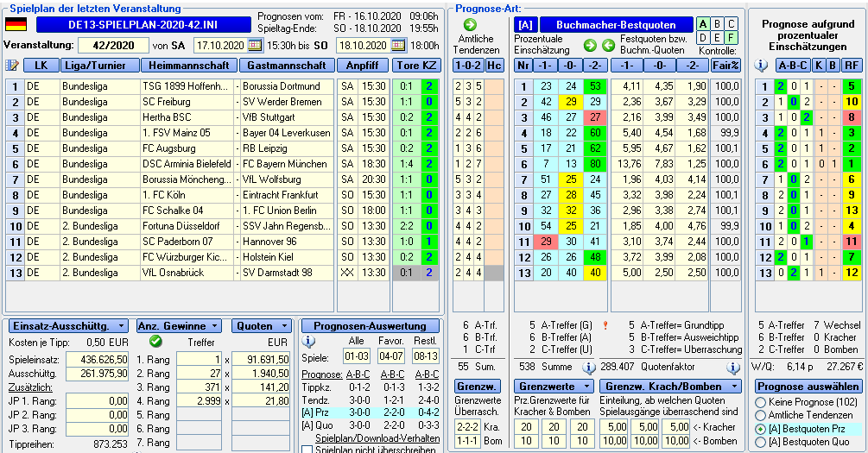Select SV Darmstadt 98 cell

coord(286,273)
